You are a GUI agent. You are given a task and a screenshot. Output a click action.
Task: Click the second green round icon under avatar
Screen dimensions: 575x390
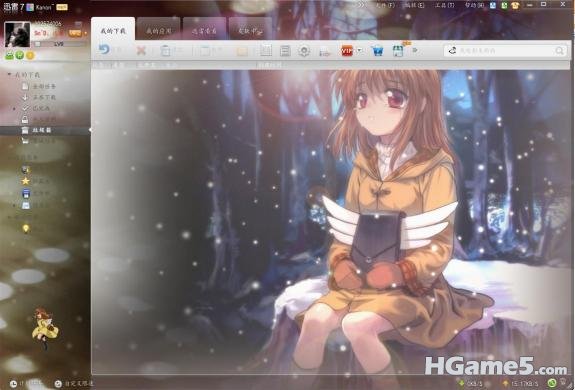pyautogui.click(x=20, y=55)
